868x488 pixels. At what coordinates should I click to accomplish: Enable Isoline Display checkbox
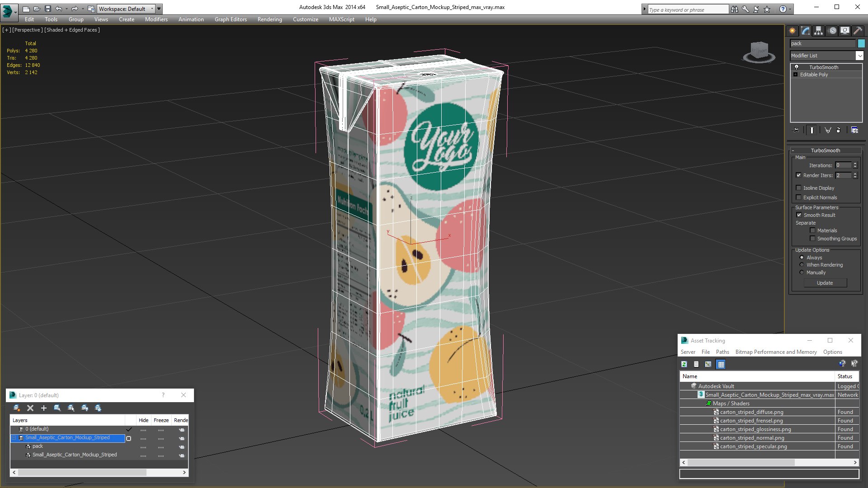click(x=799, y=188)
